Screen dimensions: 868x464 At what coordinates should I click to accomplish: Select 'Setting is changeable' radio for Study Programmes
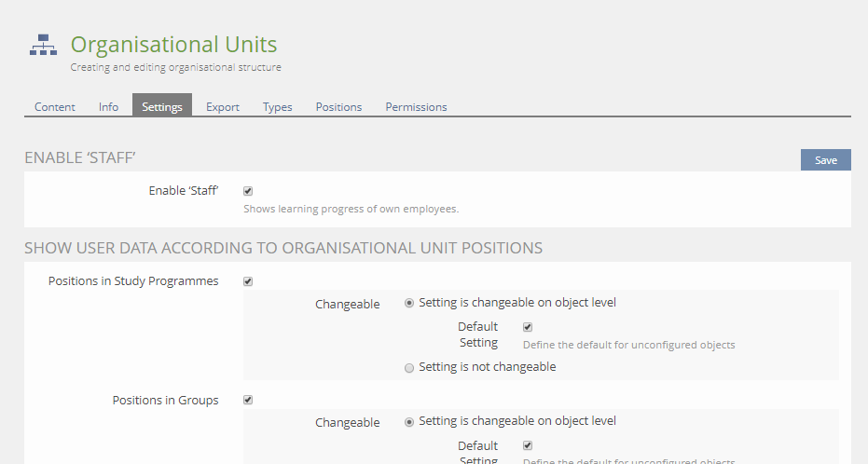[x=409, y=303]
